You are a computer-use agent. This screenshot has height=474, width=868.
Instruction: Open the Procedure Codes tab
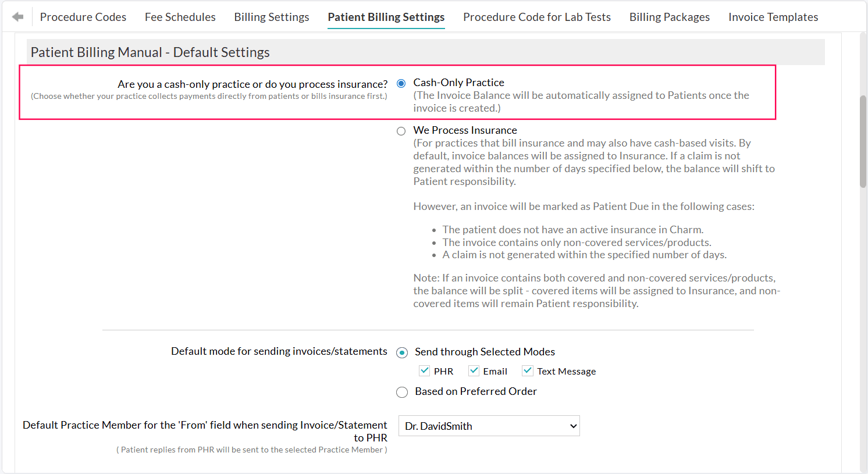point(83,17)
